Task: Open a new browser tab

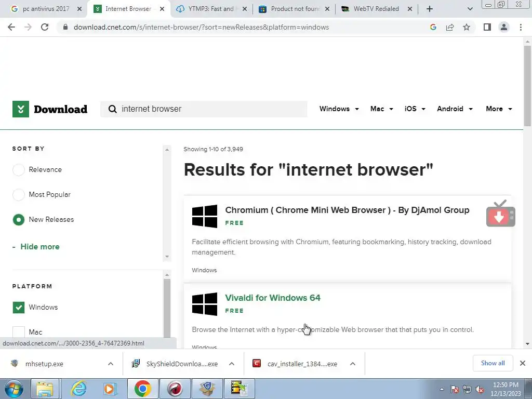Action: coord(430,9)
